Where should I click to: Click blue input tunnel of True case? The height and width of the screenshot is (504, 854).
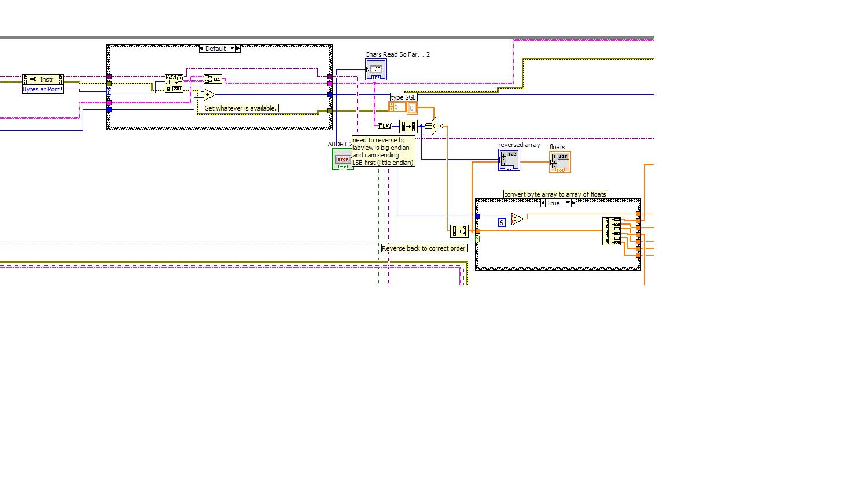tap(477, 216)
